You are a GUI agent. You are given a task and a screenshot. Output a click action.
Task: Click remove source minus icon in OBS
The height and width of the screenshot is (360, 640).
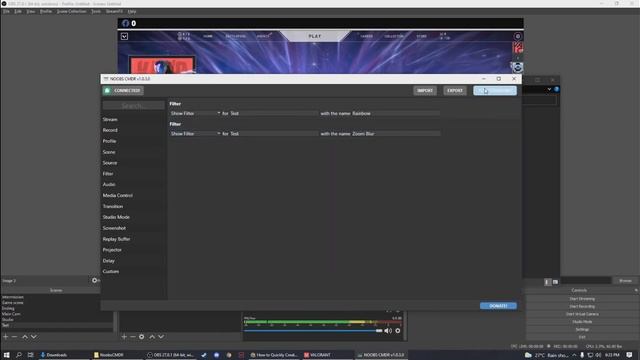pos(133,337)
